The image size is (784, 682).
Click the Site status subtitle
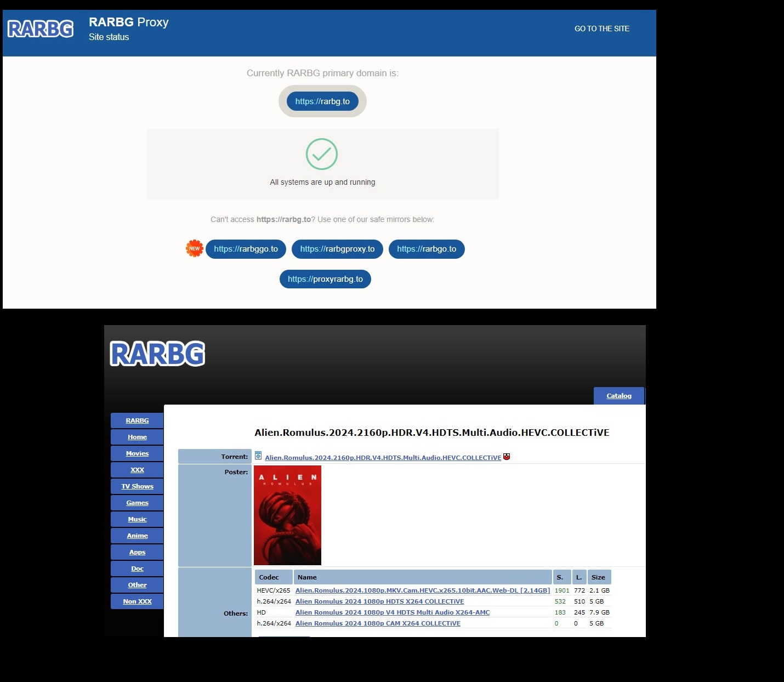(109, 37)
